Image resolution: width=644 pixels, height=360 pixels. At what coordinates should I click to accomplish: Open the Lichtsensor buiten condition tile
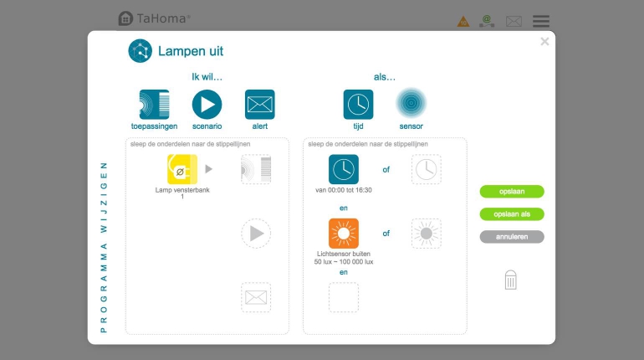point(344,234)
